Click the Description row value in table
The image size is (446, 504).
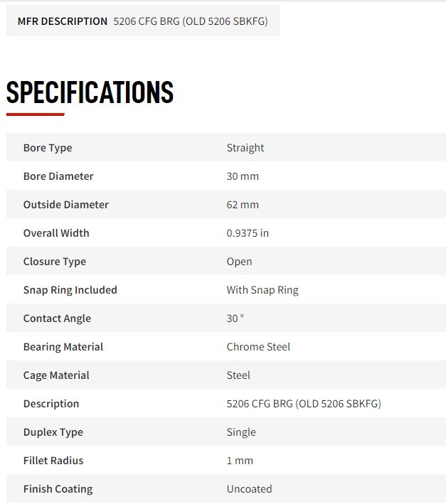click(x=304, y=404)
